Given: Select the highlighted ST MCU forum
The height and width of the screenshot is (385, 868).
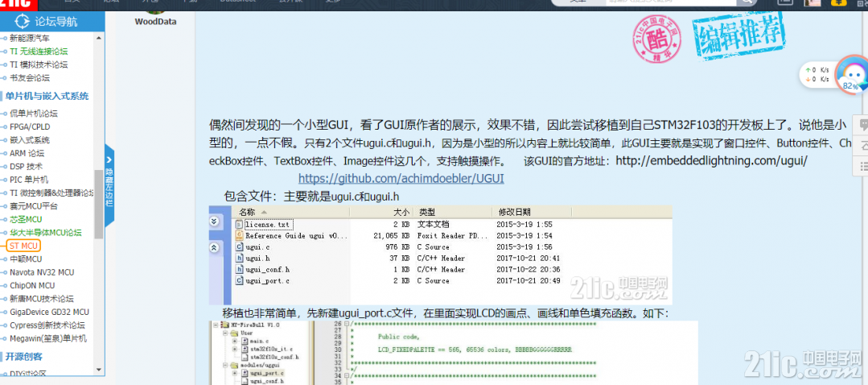Looking at the screenshot, I should pos(24,246).
